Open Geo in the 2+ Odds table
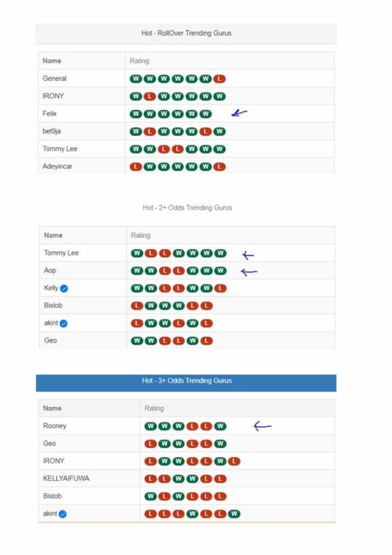This screenshot has height=555, width=392. click(50, 340)
